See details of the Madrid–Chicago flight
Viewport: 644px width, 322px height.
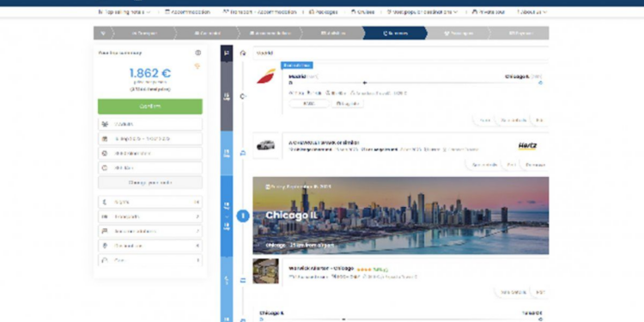513,120
